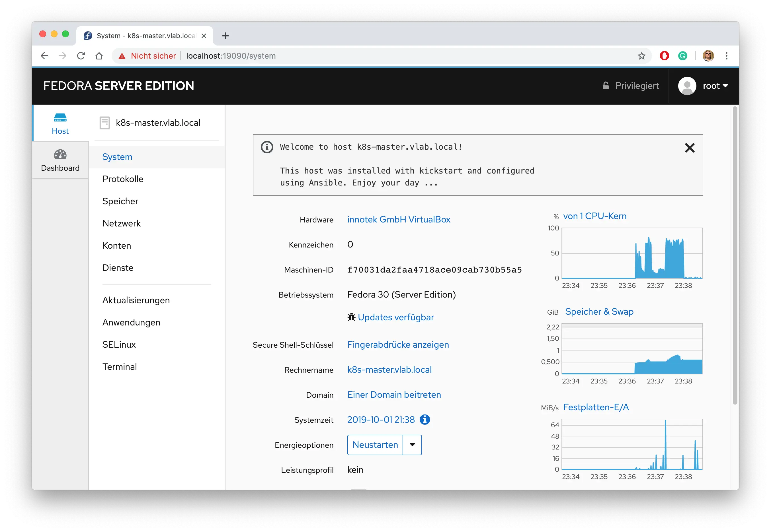The height and width of the screenshot is (532, 771).
Task: Click the Privilegiert lock indicator
Action: (x=631, y=86)
